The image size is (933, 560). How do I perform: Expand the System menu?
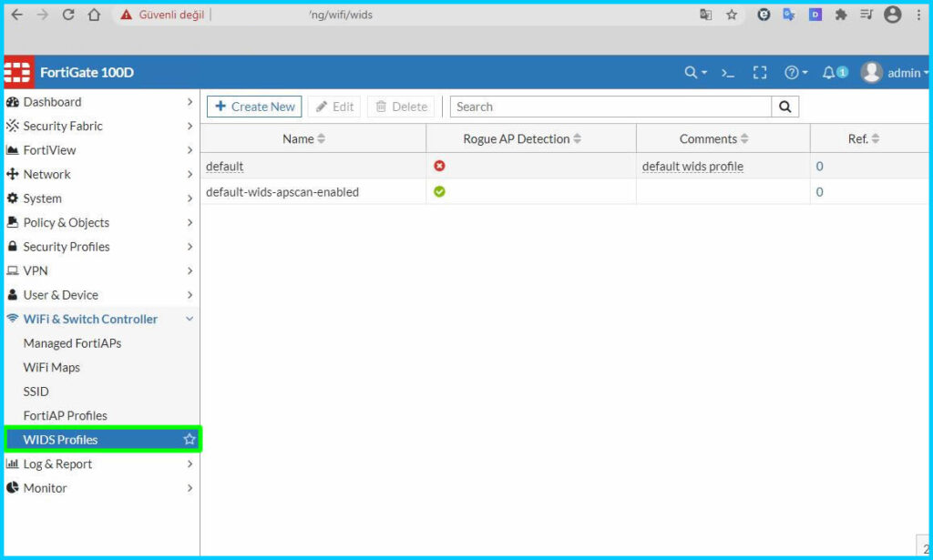100,198
